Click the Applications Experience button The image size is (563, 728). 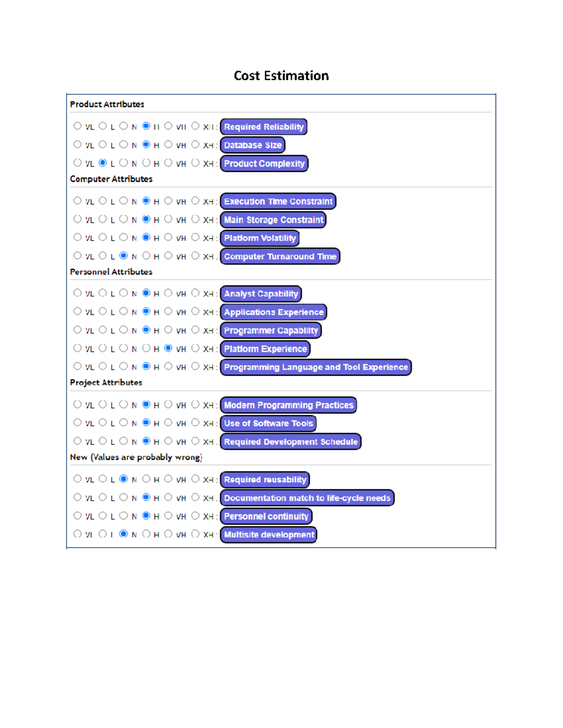[x=274, y=312]
